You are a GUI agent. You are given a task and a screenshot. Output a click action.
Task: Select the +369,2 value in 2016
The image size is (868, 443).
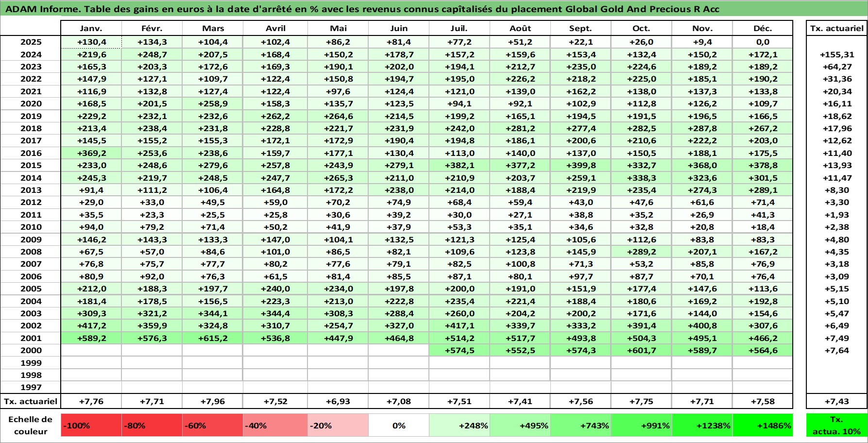(x=91, y=153)
